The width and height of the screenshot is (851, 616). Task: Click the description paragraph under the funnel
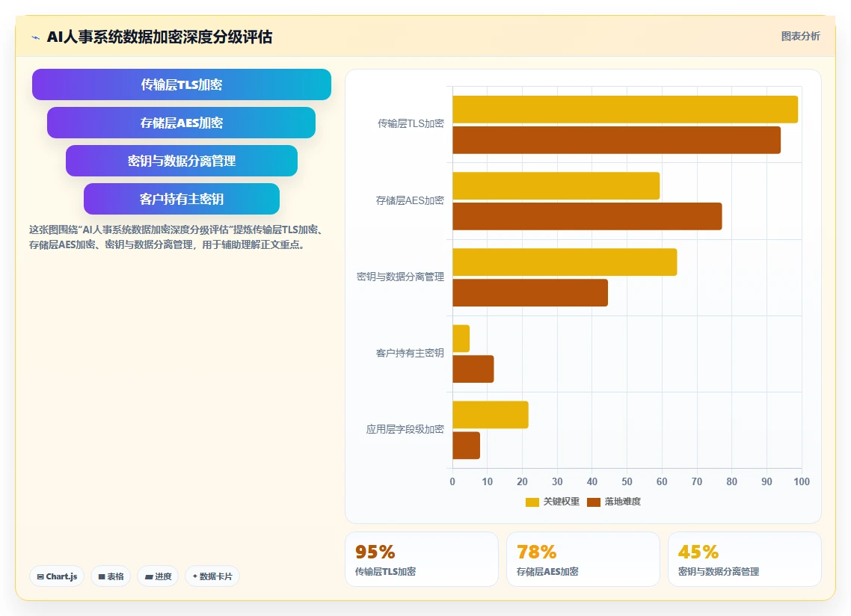(x=177, y=237)
